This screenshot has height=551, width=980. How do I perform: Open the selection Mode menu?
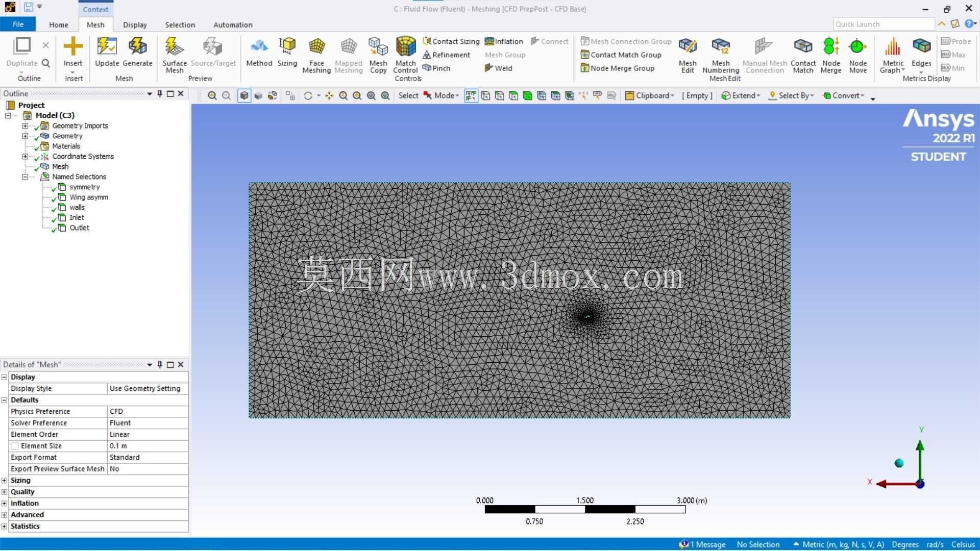(x=441, y=95)
